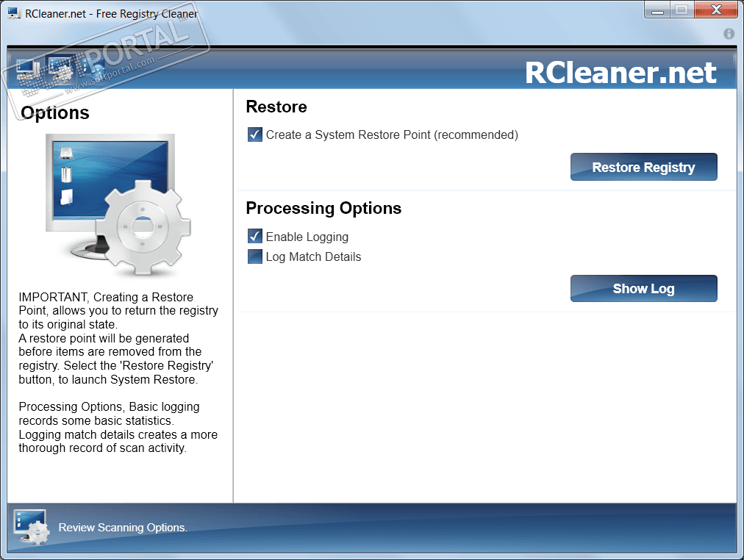Enable the Log Match Details checkbox
Image resolution: width=744 pixels, height=560 pixels.
point(255,256)
